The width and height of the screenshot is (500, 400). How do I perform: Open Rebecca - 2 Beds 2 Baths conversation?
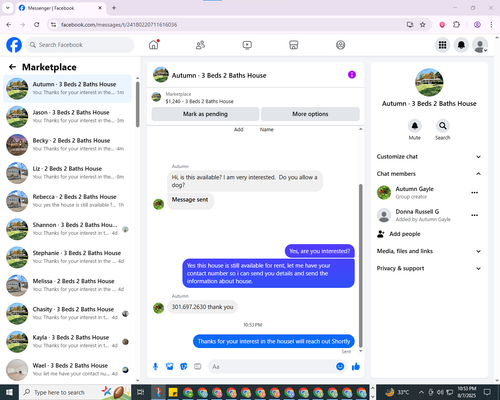(68, 201)
